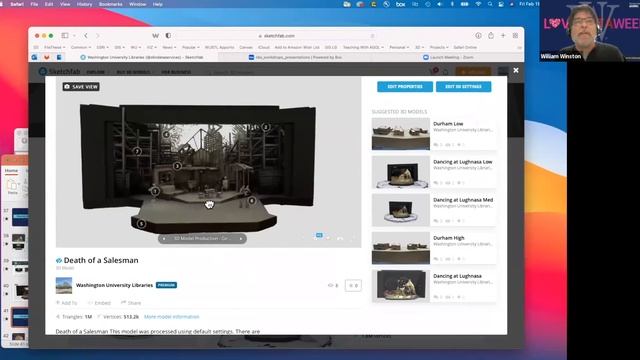Open the News bookmarks folder
The image size is (640, 360).
(x=169, y=47)
